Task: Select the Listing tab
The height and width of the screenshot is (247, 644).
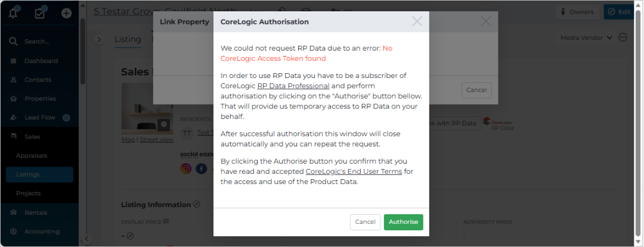Action: (128, 39)
